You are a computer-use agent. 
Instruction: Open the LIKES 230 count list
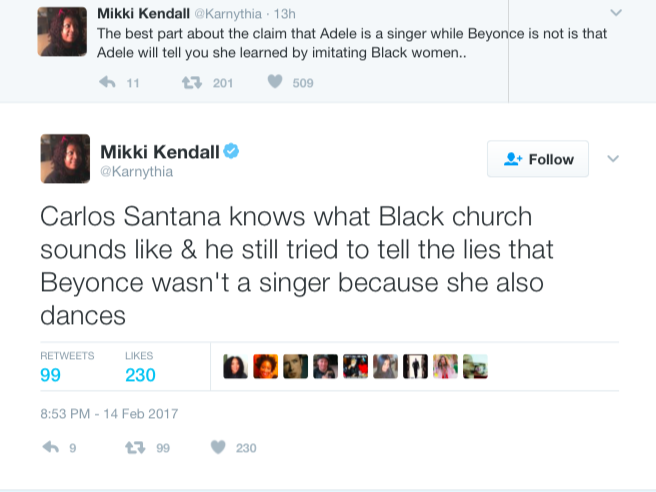click(x=140, y=375)
